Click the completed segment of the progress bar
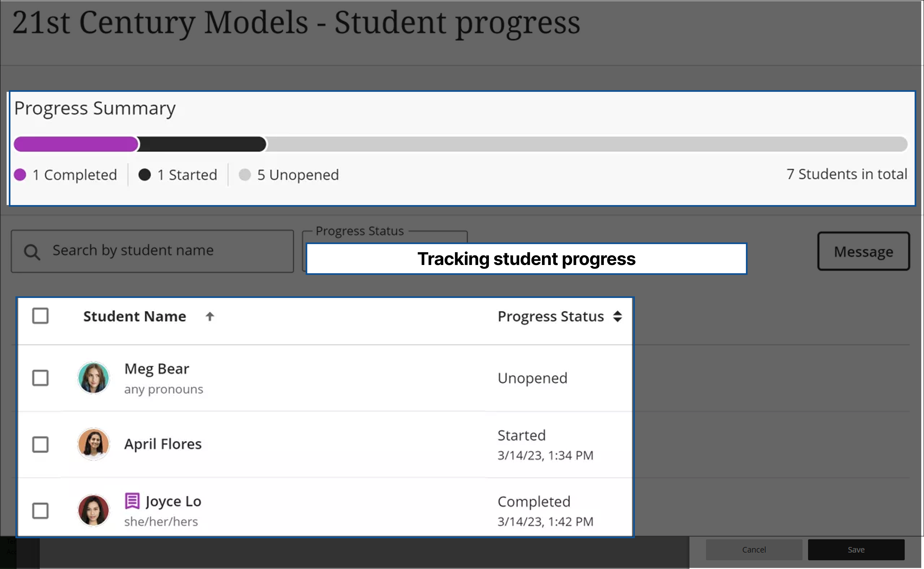 [75, 144]
